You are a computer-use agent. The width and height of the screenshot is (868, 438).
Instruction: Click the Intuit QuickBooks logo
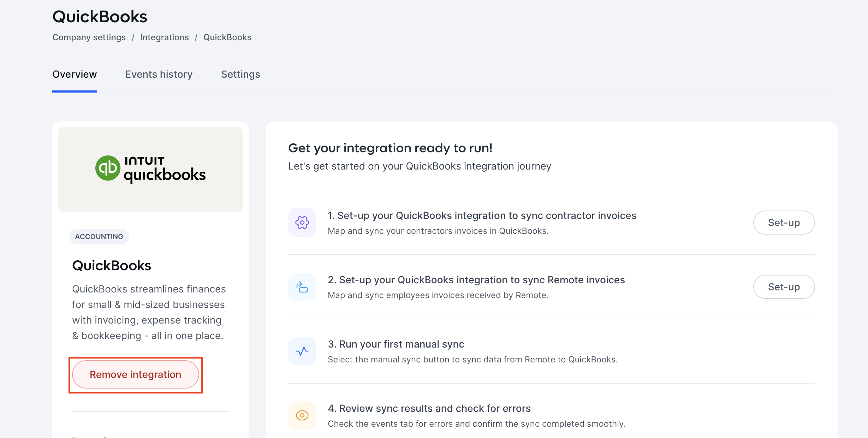(150, 169)
